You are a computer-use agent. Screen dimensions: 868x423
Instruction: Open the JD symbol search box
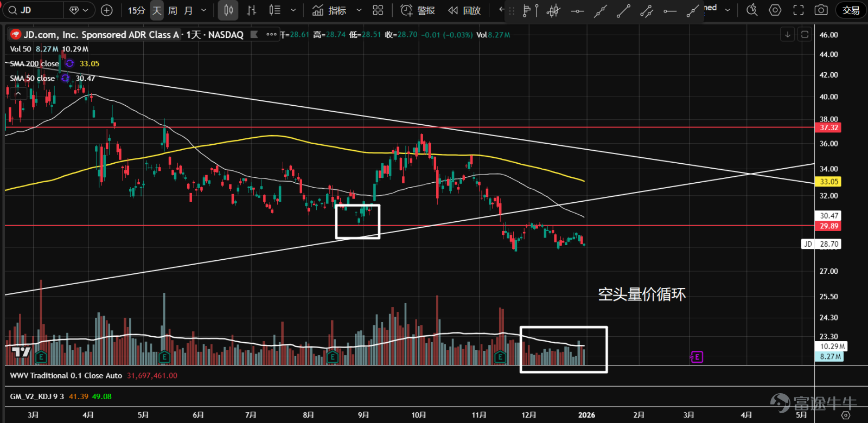(x=33, y=10)
